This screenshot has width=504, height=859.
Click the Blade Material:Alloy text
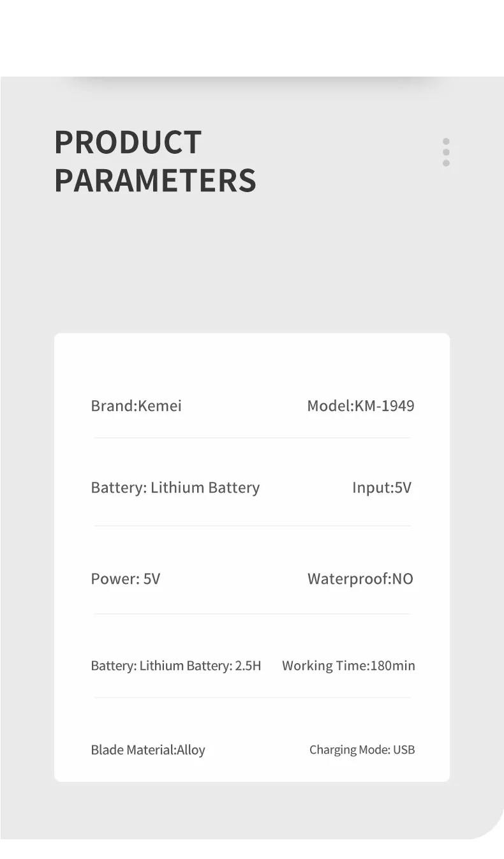pyautogui.click(x=148, y=750)
